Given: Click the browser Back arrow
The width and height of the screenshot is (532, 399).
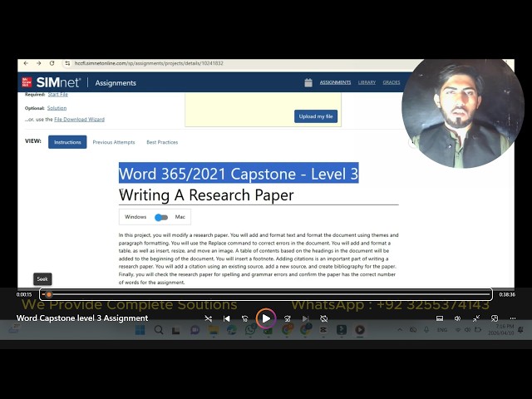Looking at the screenshot, I should click(x=26, y=63).
